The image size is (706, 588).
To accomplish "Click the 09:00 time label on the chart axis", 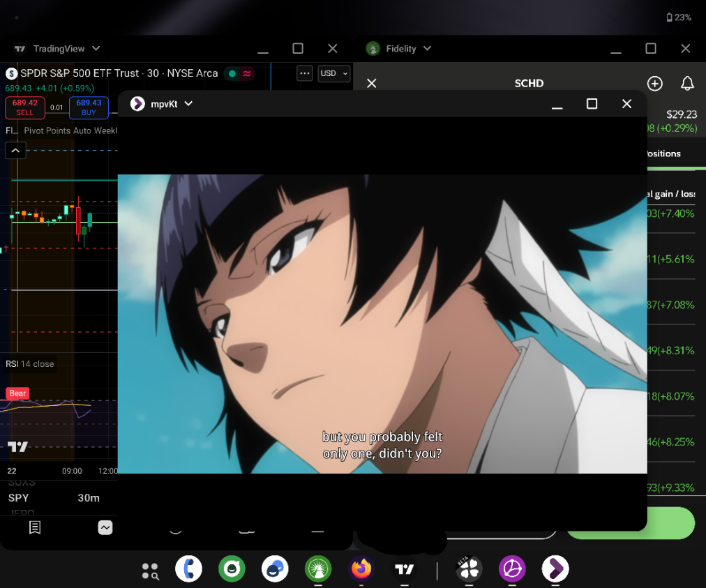I will [72, 471].
